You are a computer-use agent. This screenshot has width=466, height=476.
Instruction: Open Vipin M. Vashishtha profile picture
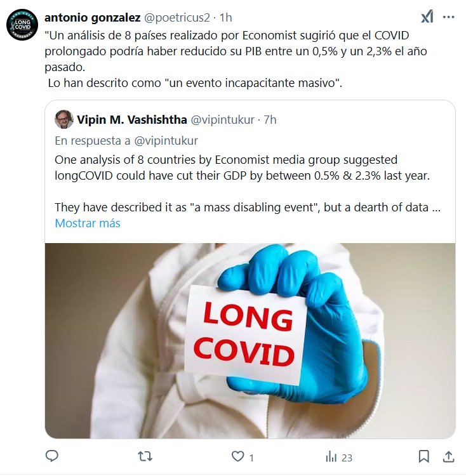[x=63, y=119]
